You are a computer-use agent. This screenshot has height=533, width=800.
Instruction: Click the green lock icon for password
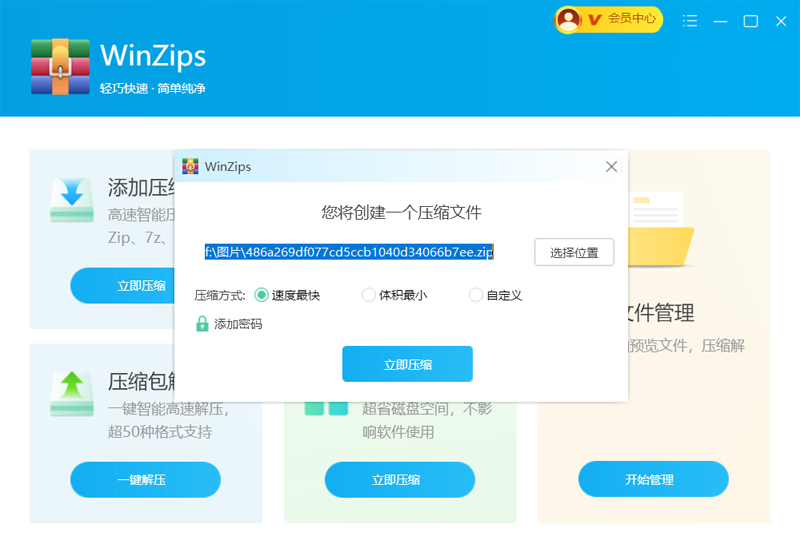tap(202, 324)
